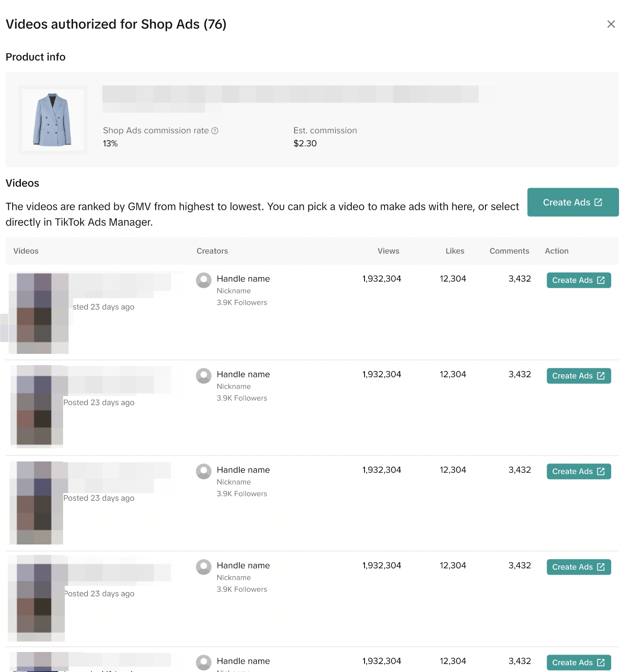Click the first creator's avatar icon

point(204,280)
